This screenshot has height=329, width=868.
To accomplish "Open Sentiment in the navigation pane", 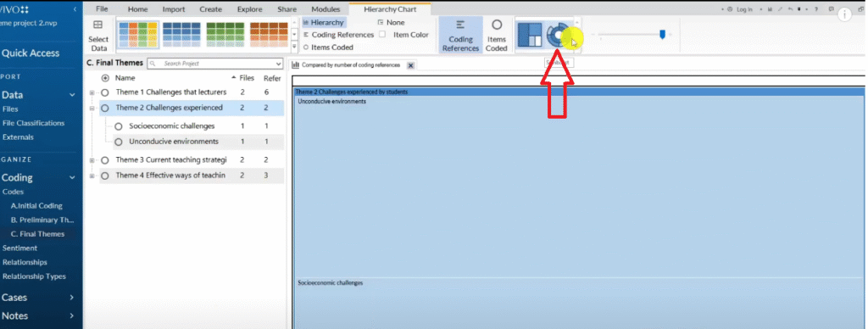I will point(20,248).
